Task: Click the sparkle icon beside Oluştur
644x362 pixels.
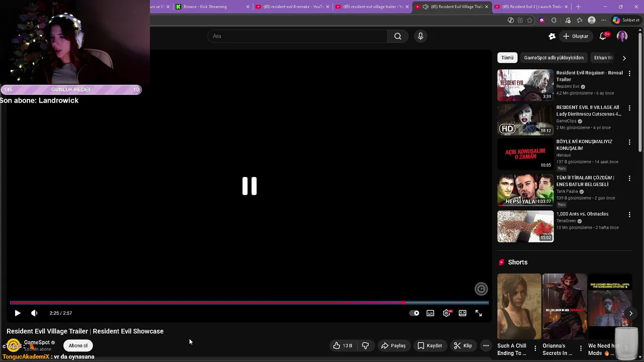Action: point(552,36)
